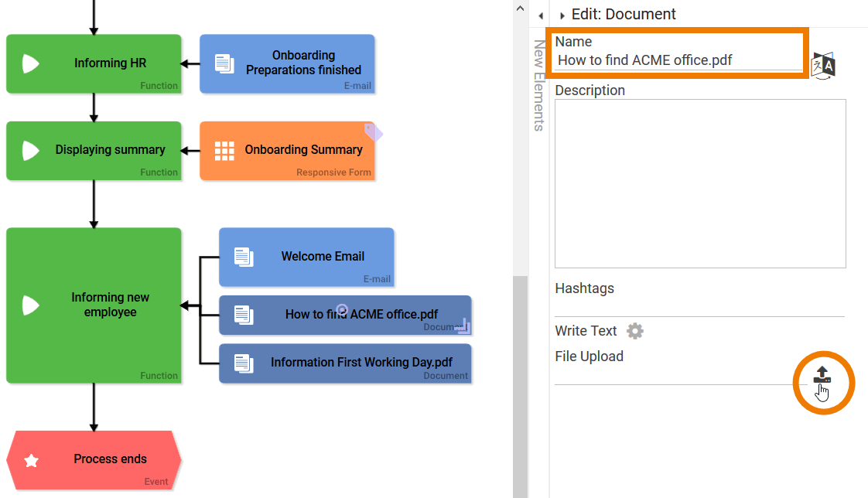Click the file upload icon

point(822,375)
